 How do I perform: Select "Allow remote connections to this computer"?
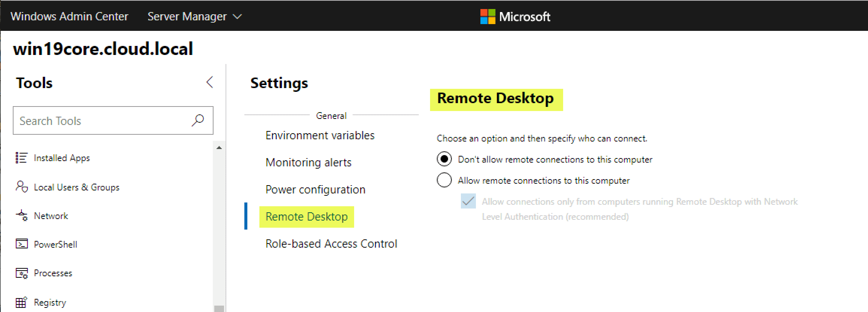tap(444, 180)
